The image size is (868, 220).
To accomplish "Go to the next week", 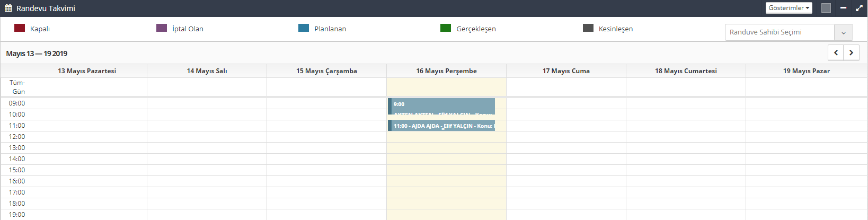I will point(851,53).
